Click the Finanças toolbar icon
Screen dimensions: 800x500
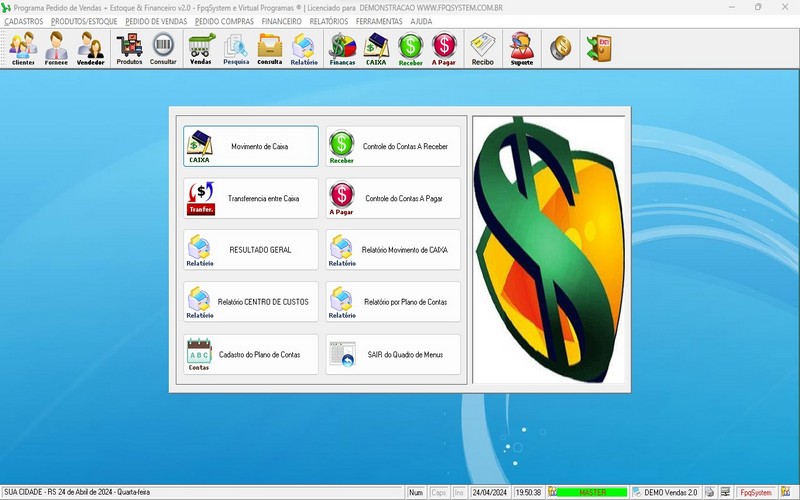point(342,48)
